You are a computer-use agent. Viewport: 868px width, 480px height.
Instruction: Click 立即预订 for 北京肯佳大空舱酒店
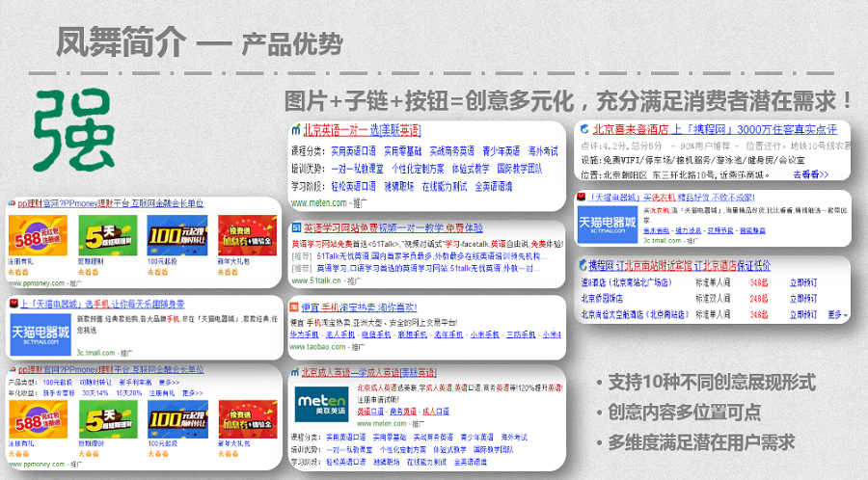[803, 314]
